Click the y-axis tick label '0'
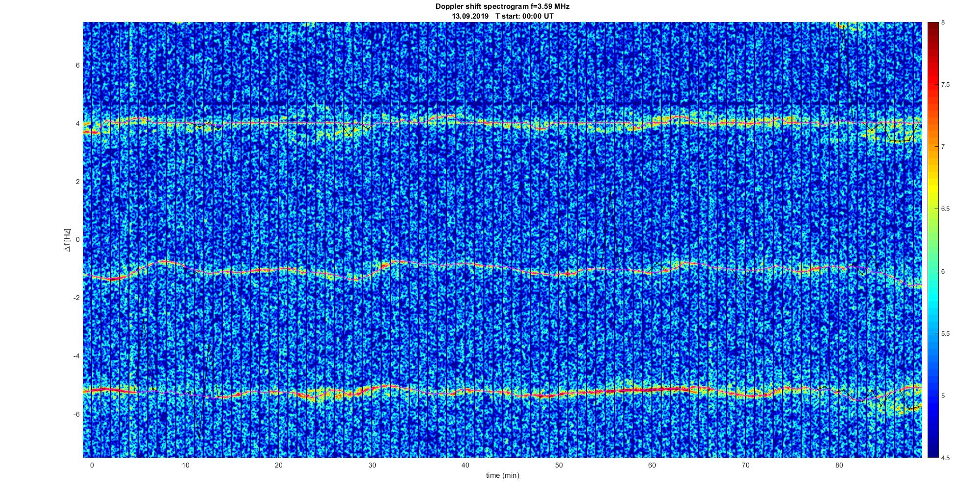The width and height of the screenshot is (980, 491). (77, 240)
